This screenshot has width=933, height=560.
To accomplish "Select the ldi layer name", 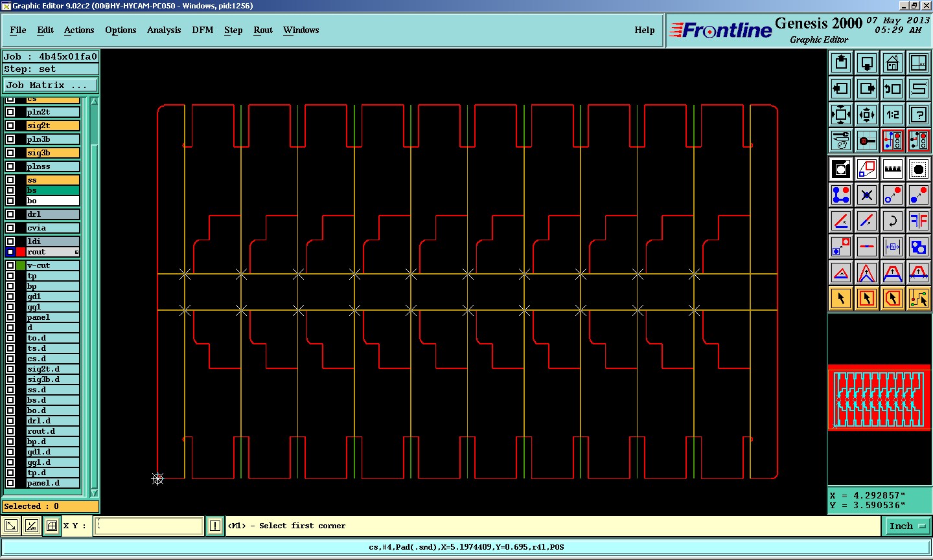I will (52, 241).
